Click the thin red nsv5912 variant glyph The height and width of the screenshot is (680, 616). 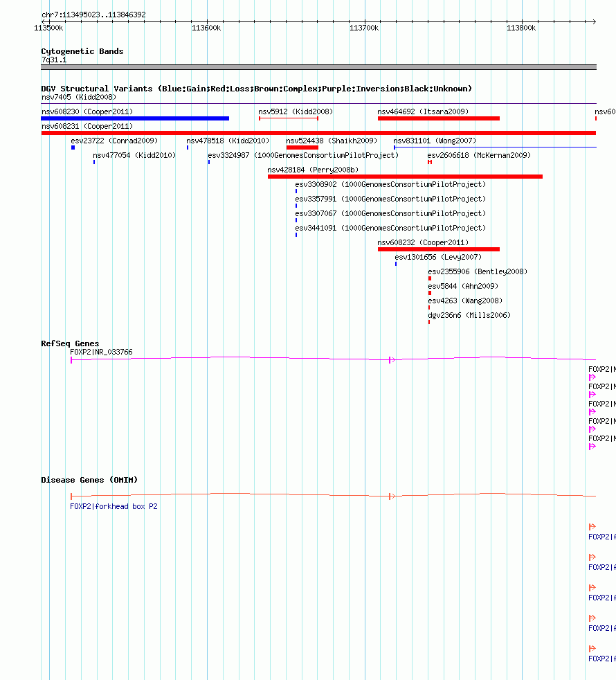(289, 118)
